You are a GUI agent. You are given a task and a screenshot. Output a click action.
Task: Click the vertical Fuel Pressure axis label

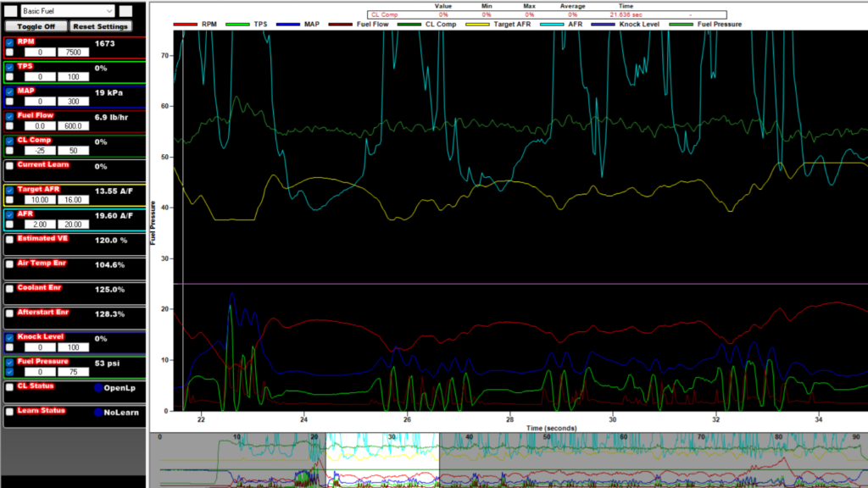(153, 223)
